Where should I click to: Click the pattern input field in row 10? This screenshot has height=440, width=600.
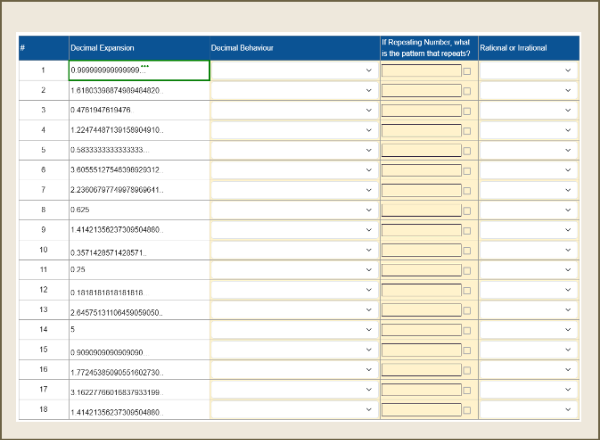pos(421,250)
